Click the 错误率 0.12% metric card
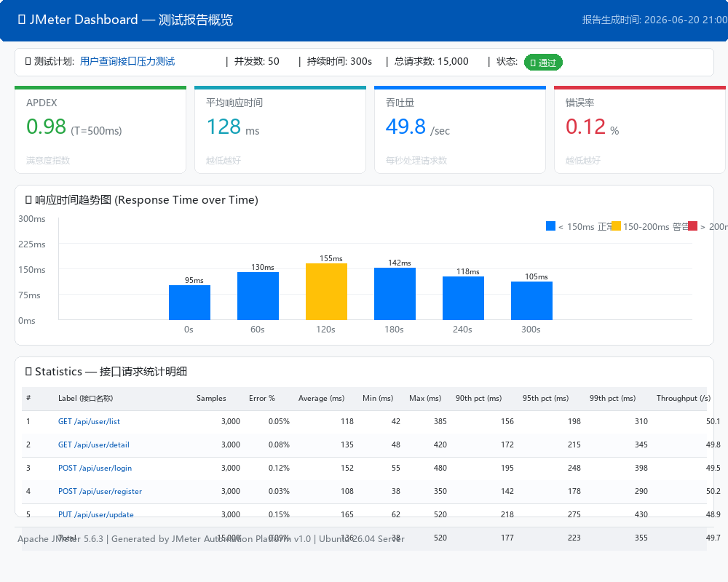The image size is (728, 582). click(640, 130)
